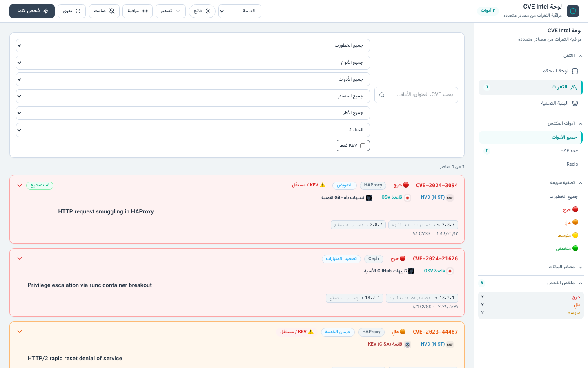Image resolution: width=588 pixels, height=368 pixels.
Task: Select Redis in sidebar tools list
Action: (531, 164)
